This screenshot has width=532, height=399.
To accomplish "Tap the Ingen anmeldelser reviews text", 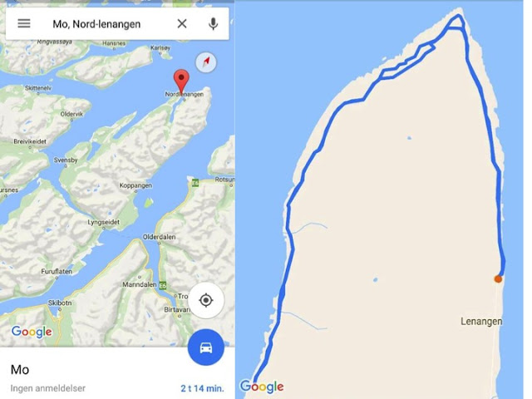I will point(48,388).
